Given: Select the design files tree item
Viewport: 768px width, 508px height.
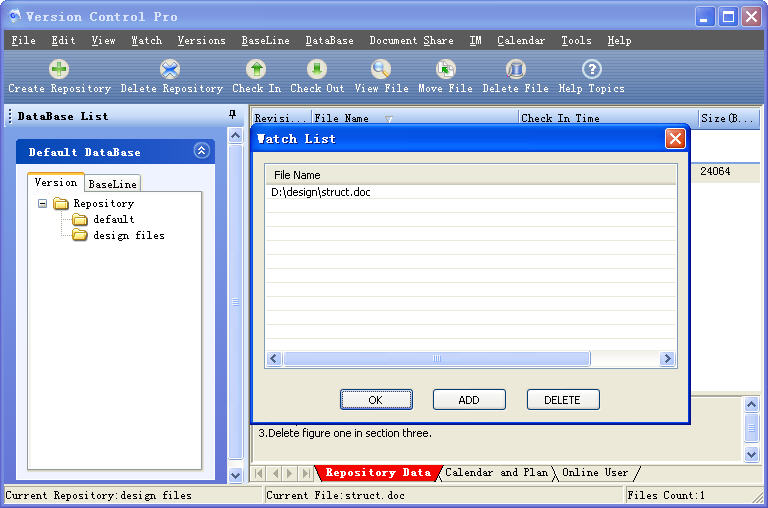Looking at the screenshot, I should coord(129,236).
